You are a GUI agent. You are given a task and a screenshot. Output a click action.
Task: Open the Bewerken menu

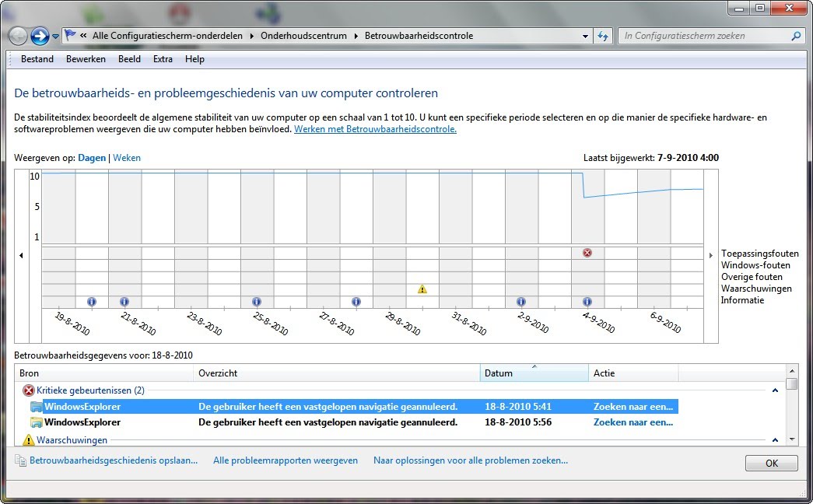pyautogui.click(x=86, y=59)
